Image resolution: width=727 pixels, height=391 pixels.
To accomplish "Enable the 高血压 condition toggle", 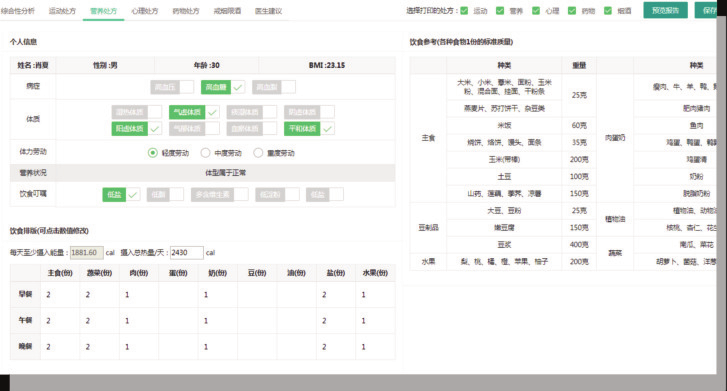I will pos(172,87).
